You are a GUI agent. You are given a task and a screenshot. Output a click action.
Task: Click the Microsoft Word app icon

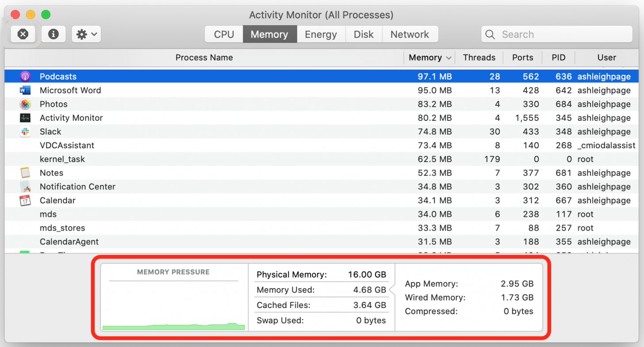25,90
